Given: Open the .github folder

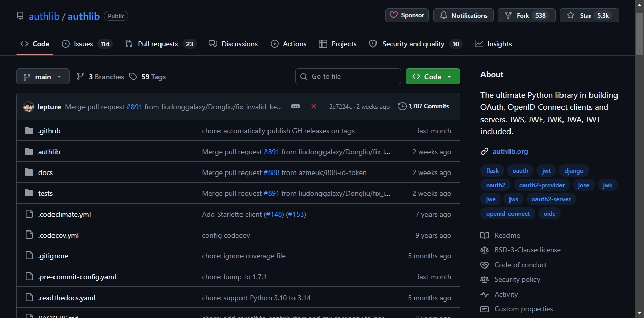Looking at the screenshot, I should 49,131.
